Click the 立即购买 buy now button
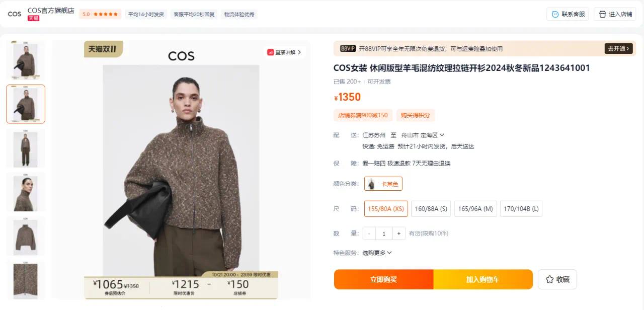Screen dimensions: 644x310 383,279
